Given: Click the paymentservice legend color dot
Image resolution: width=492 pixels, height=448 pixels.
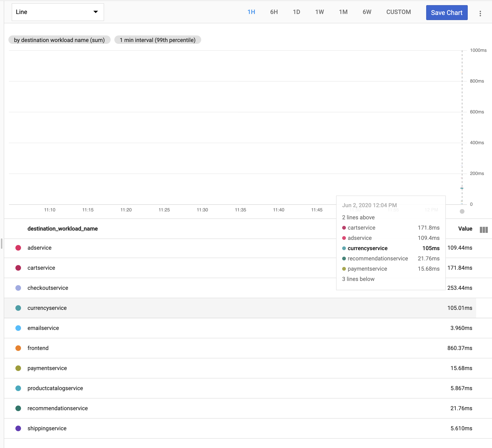Looking at the screenshot, I should click(18, 368).
